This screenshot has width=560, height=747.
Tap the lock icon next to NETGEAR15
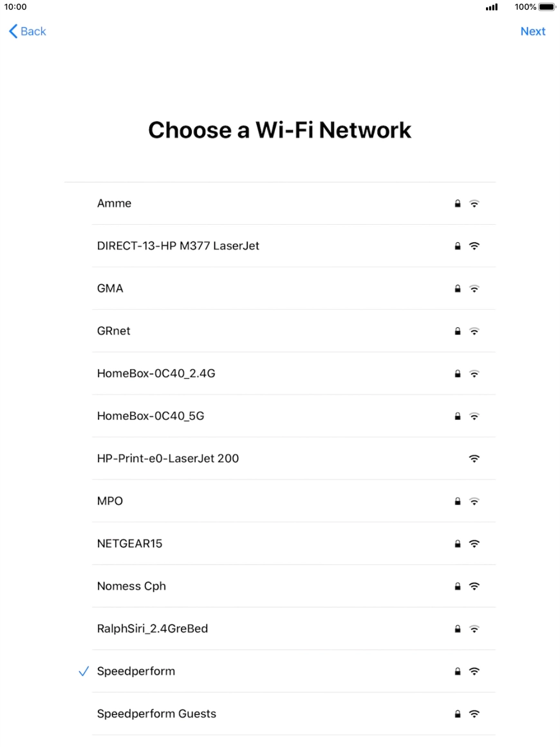click(458, 544)
